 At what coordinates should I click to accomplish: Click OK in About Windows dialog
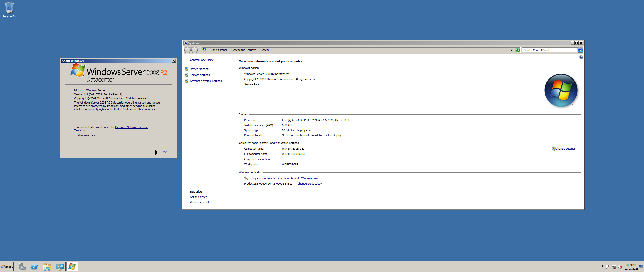(x=165, y=152)
